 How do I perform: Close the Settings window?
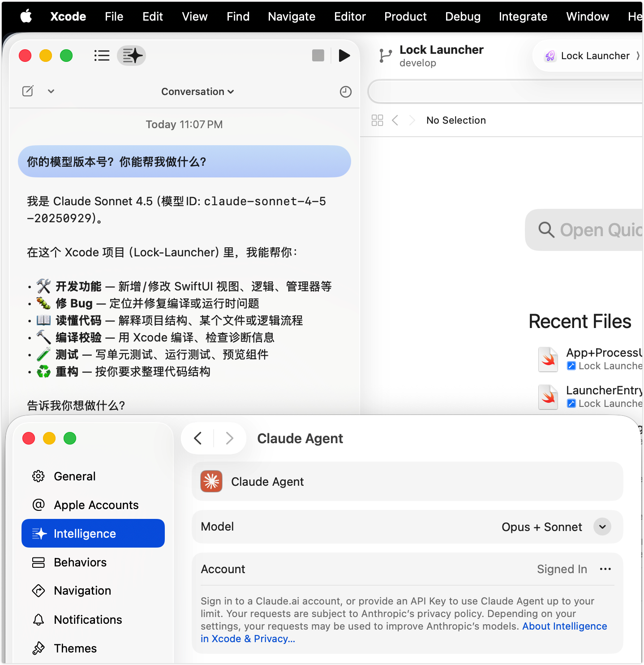pos(29,438)
